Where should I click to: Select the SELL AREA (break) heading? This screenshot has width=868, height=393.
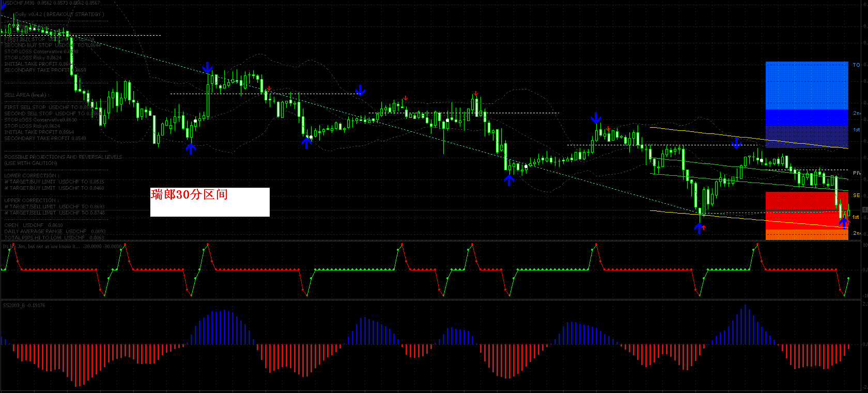(x=27, y=95)
